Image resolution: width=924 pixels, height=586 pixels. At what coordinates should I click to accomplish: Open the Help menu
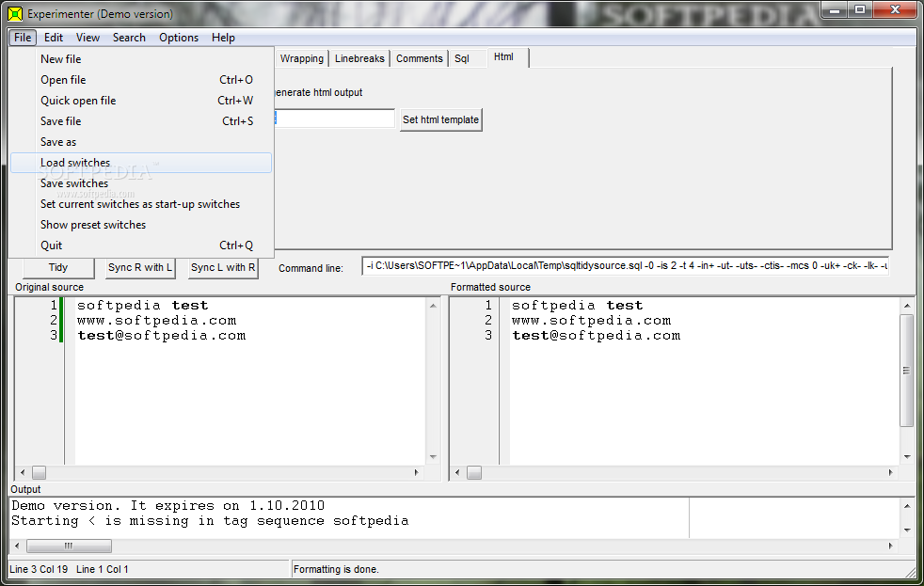coord(223,37)
